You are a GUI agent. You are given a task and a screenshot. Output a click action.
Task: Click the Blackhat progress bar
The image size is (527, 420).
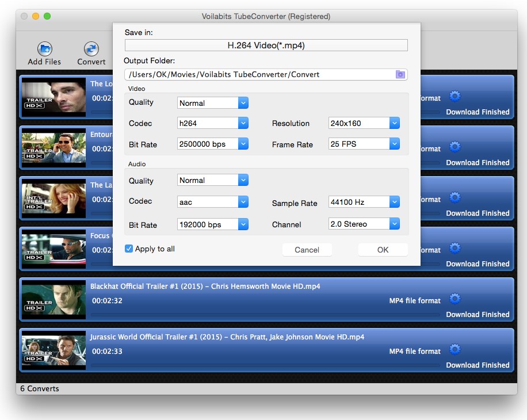[x=266, y=315]
